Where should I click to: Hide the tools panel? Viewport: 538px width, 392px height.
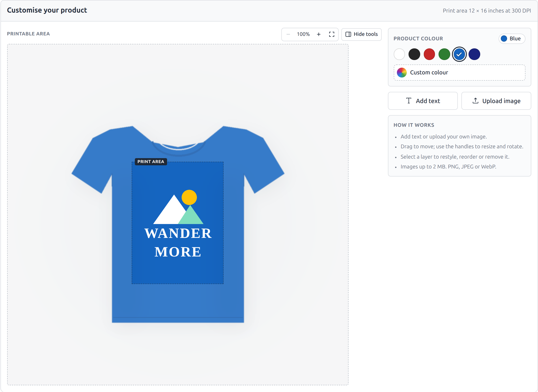point(361,34)
